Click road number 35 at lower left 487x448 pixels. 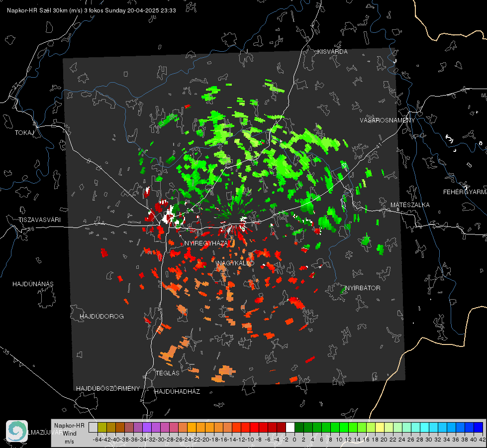click(6, 352)
